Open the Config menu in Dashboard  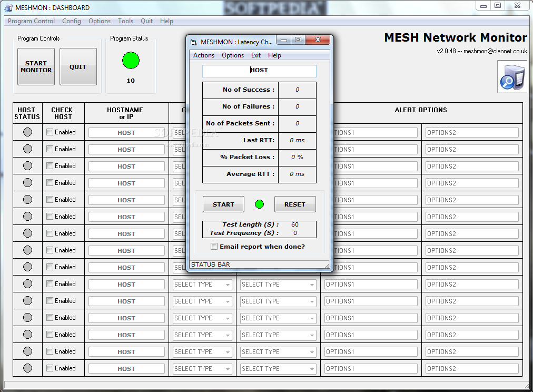tap(72, 21)
